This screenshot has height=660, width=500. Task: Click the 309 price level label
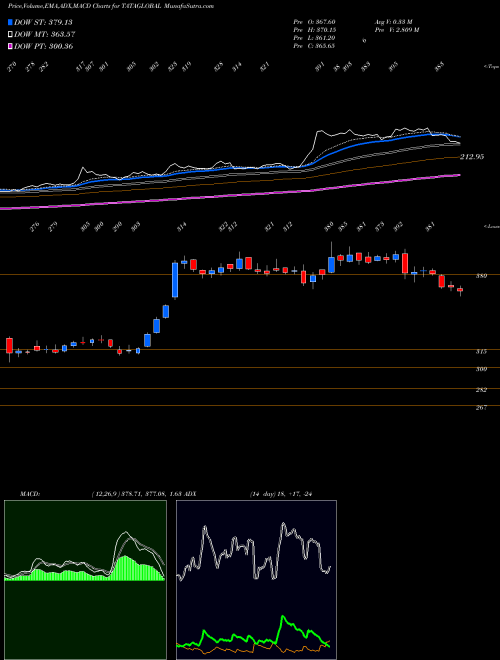pyautogui.click(x=481, y=369)
